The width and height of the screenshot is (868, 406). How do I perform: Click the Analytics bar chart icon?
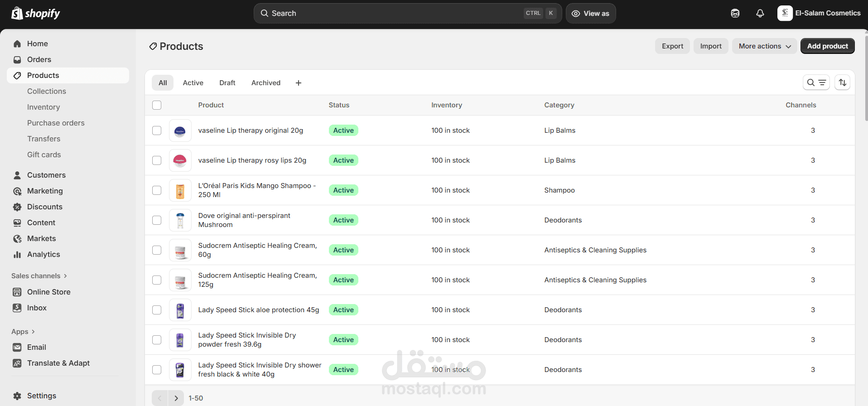17,254
